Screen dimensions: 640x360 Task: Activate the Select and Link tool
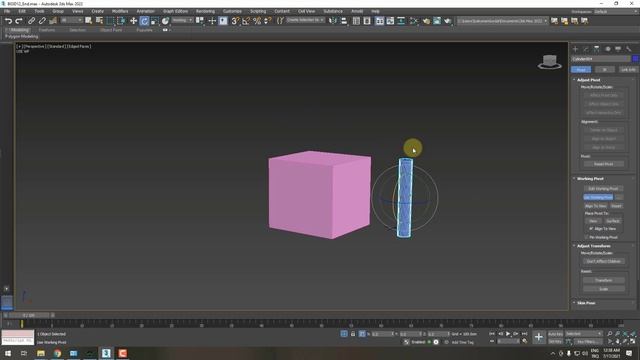pos(31,21)
